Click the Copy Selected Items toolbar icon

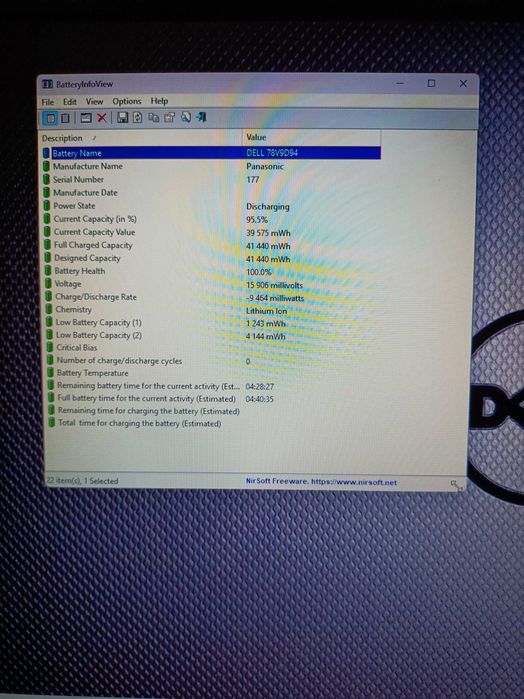(154, 117)
